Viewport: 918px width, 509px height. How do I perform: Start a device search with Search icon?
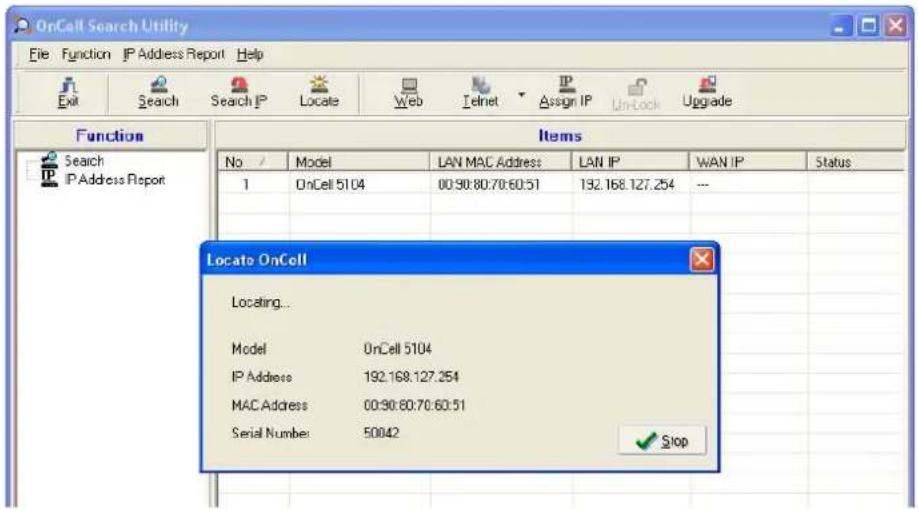pyautogui.click(x=158, y=93)
